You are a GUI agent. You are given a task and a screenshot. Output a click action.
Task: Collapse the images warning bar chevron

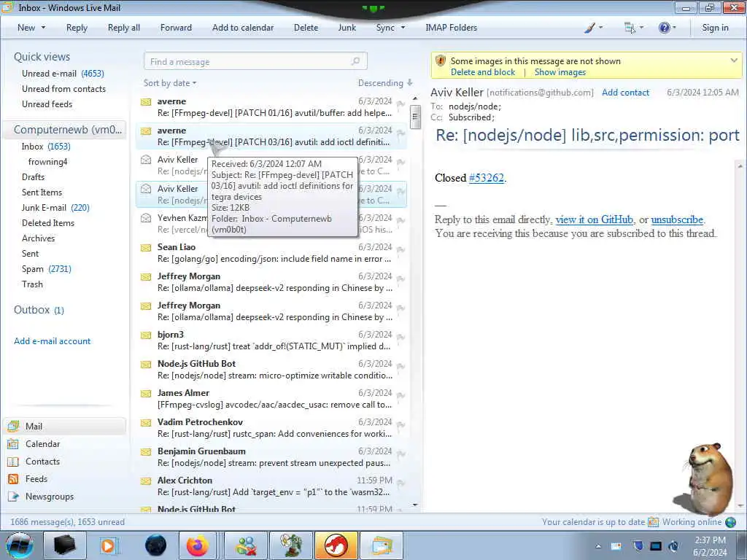click(734, 61)
